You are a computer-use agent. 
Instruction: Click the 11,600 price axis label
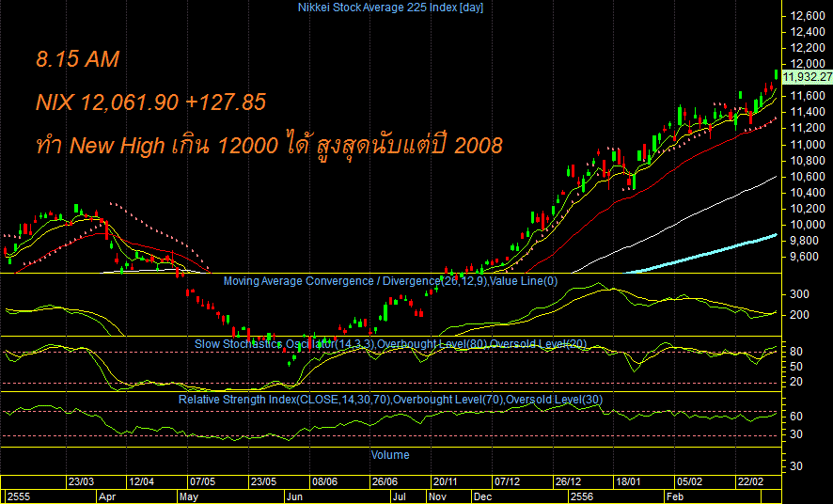(808, 96)
